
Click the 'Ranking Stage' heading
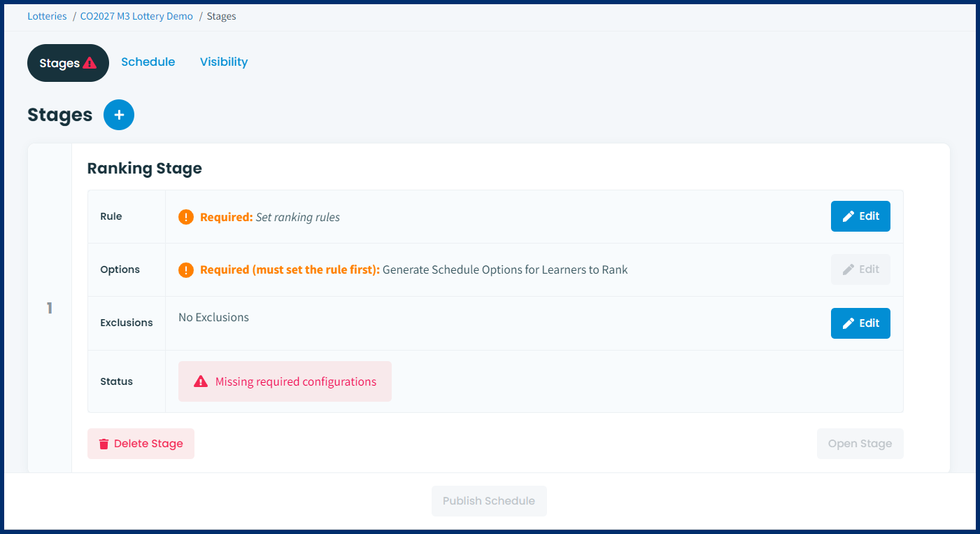tap(145, 168)
